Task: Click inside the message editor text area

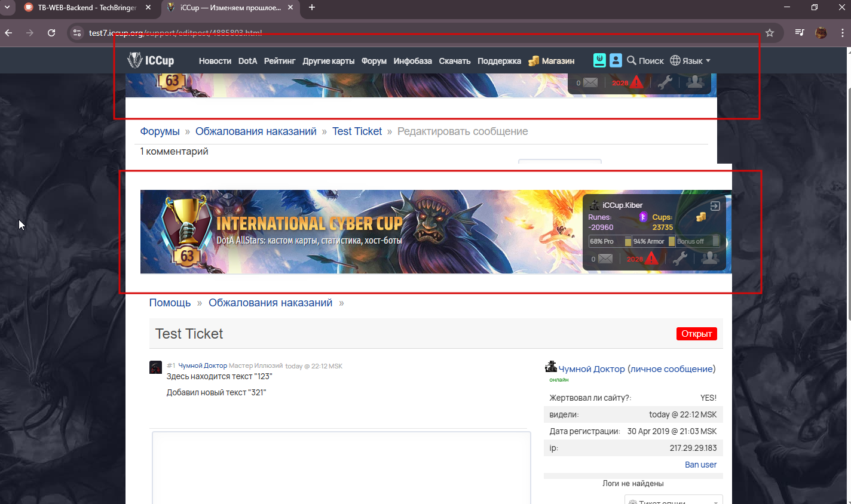Action: point(341,468)
